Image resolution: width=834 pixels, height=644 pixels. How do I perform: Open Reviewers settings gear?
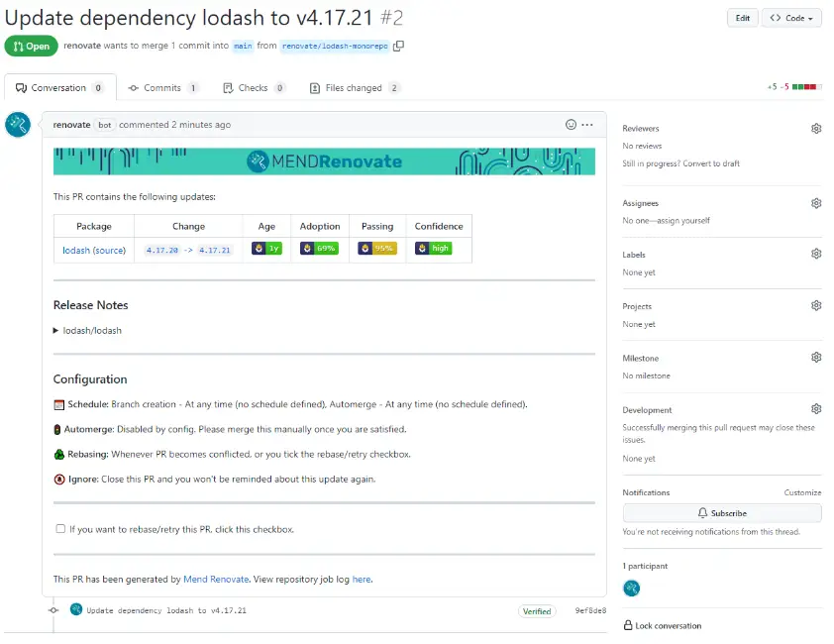[816, 128]
